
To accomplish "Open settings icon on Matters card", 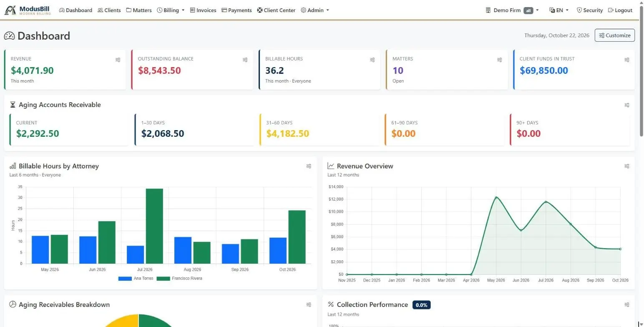I will (x=500, y=60).
